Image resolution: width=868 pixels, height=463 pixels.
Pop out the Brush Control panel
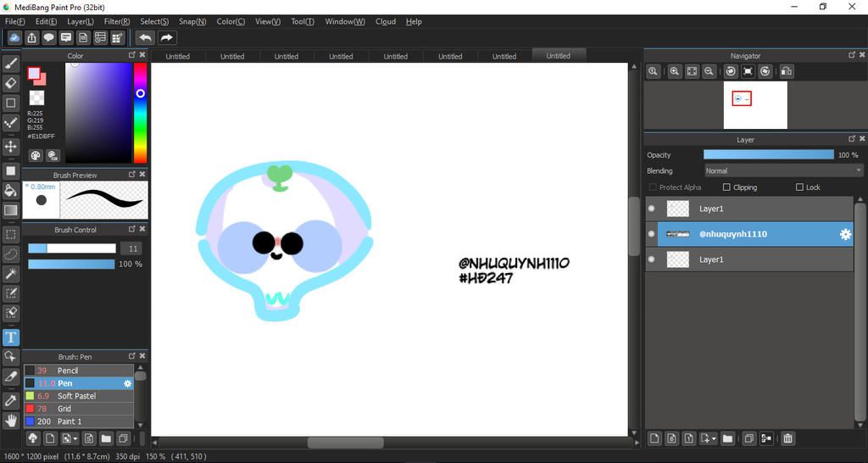click(131, 229)
